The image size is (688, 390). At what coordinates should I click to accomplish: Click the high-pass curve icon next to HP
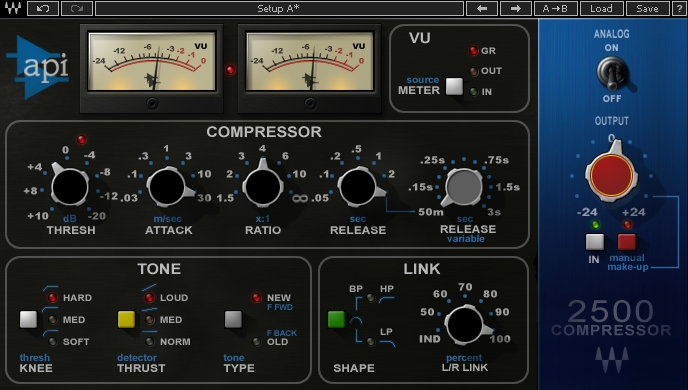(387, 300)
